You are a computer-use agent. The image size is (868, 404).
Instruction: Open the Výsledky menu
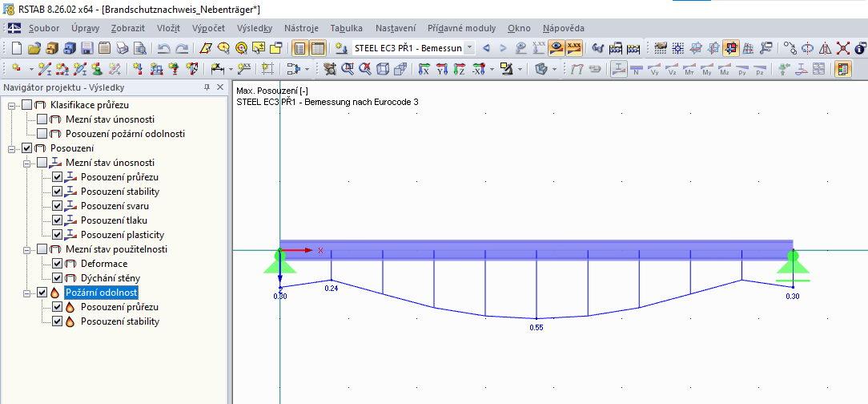(x=254, y=28)
